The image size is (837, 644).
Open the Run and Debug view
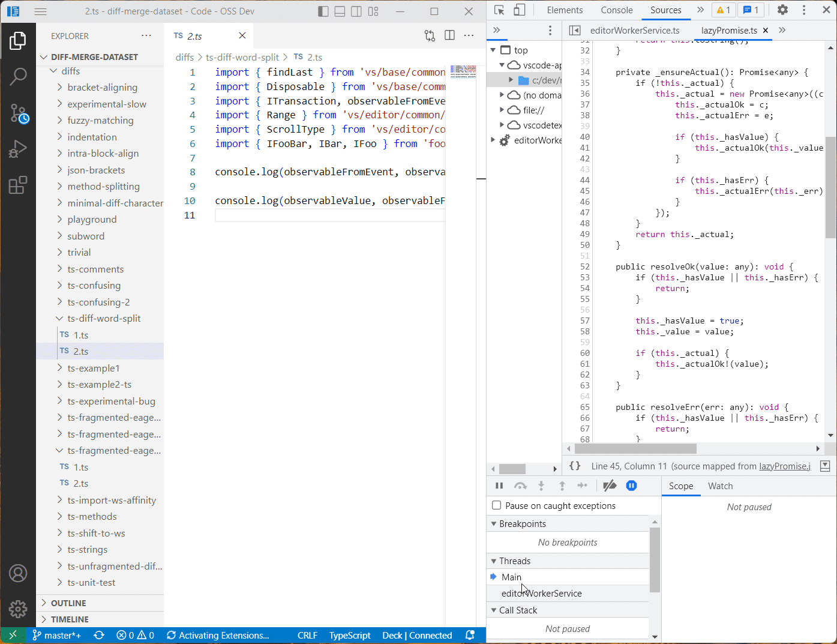[18, 149]
